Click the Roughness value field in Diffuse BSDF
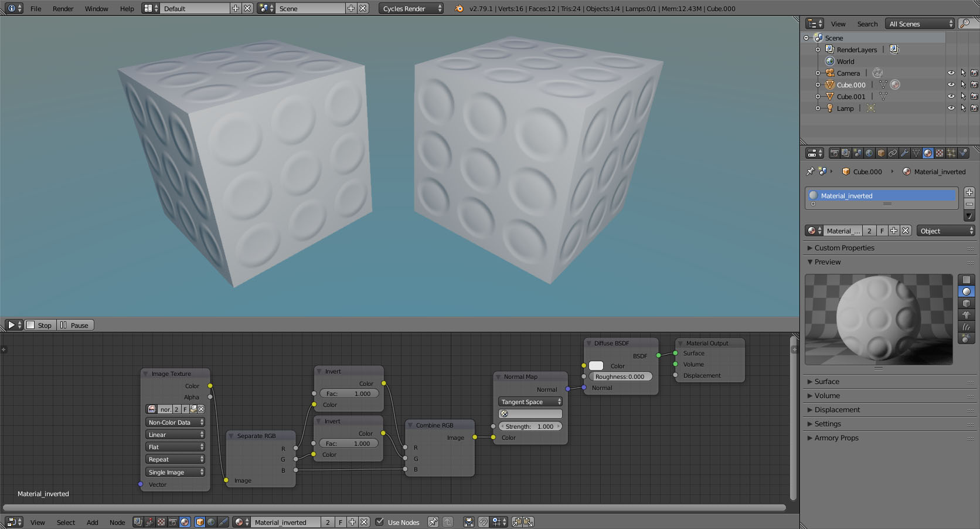The width and height of the screenshot is (980, 529). (x=620, y=376)
